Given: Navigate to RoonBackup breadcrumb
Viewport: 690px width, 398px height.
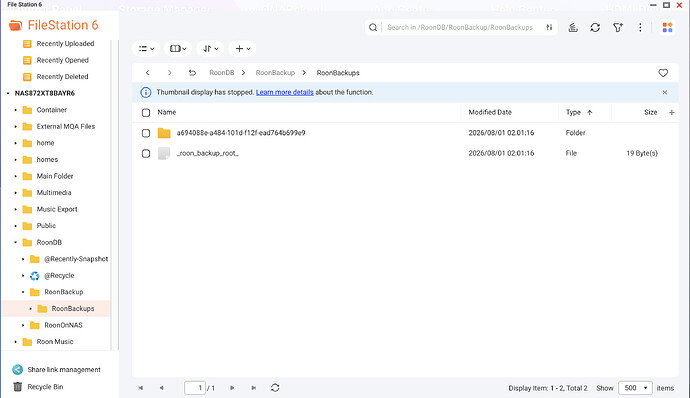Looking at the screenshot, I should pyautogui.click(x=275, y=73).
